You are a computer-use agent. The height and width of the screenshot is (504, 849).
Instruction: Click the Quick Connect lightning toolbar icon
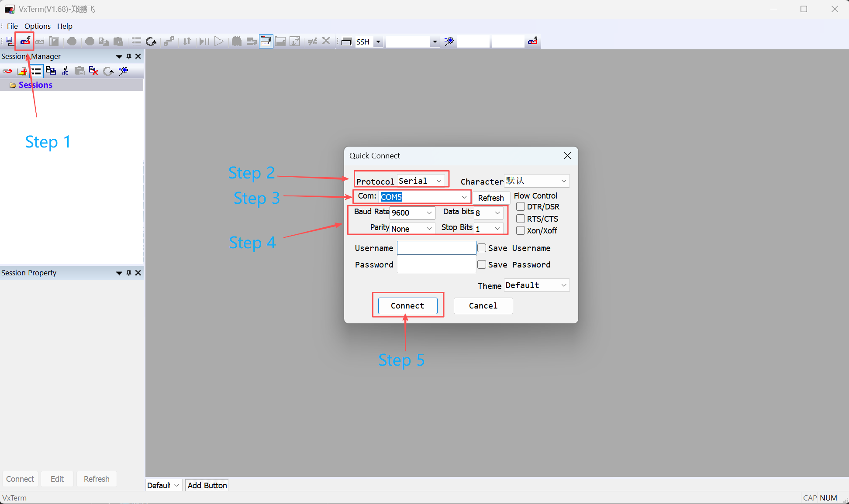(25, 41)
